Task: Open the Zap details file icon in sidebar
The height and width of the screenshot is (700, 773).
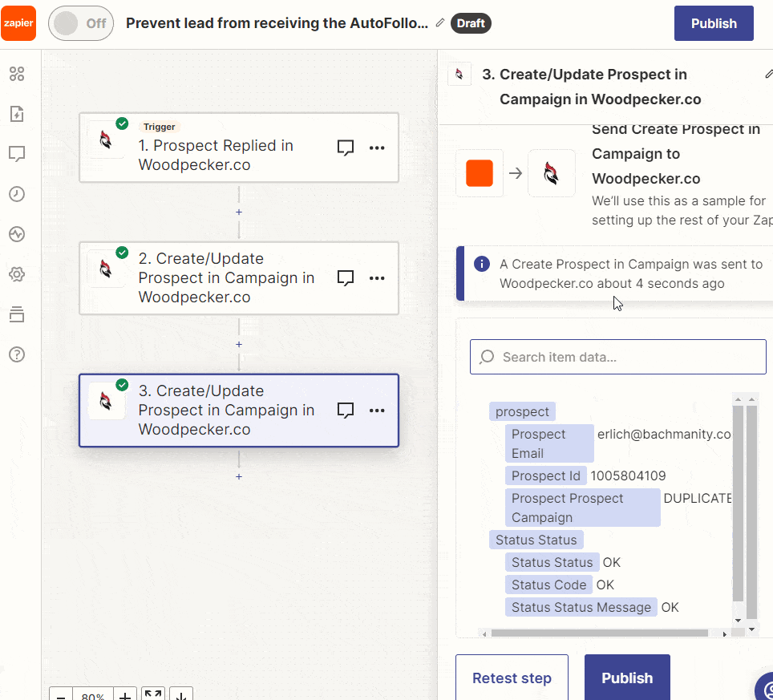Action: tap(17, 114)
